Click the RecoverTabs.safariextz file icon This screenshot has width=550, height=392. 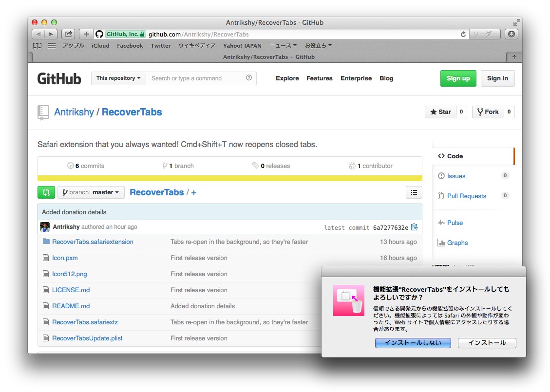(46, 322)
